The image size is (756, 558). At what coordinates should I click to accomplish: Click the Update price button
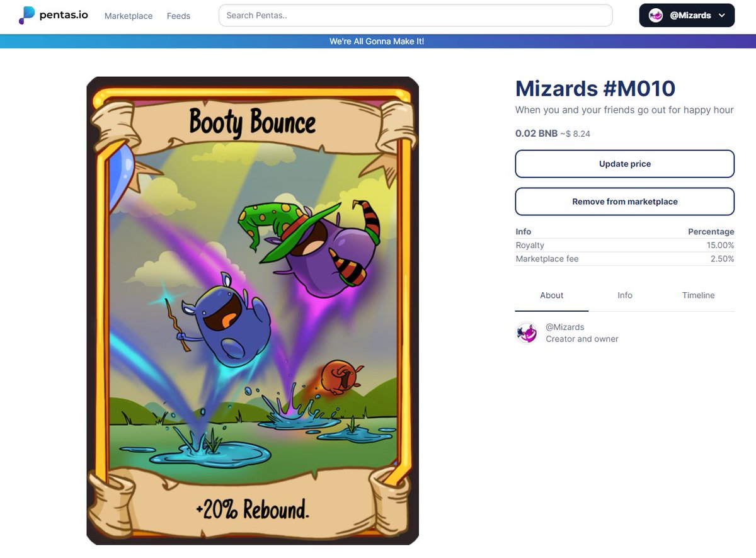point(625,164)
